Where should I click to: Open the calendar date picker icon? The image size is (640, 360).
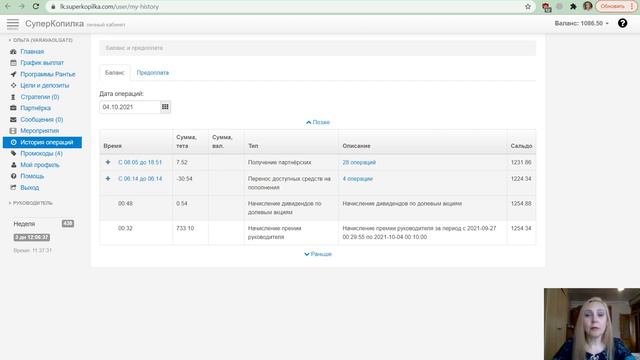(165, 107)
